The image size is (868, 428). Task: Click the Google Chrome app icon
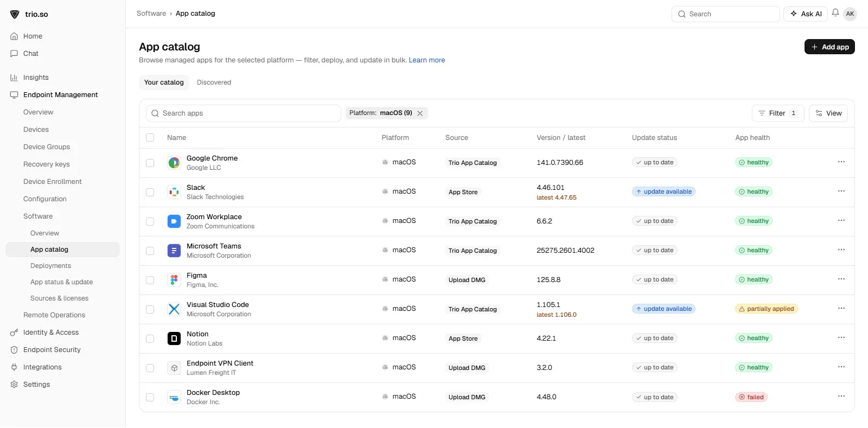174,163
